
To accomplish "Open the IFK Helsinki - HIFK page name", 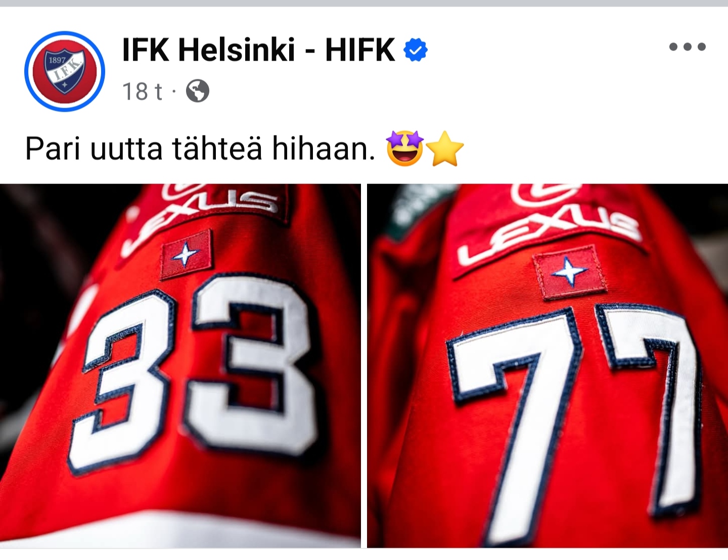I will [258, 50].
